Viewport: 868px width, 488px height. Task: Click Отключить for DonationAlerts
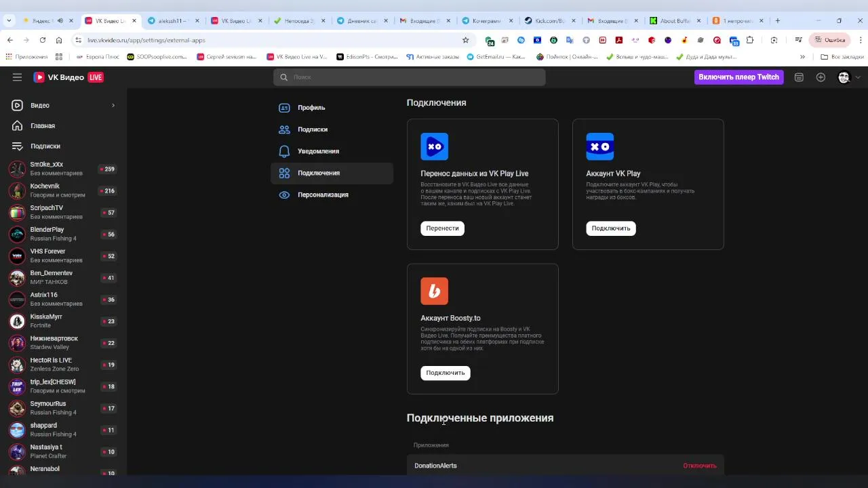pos(700,466)
